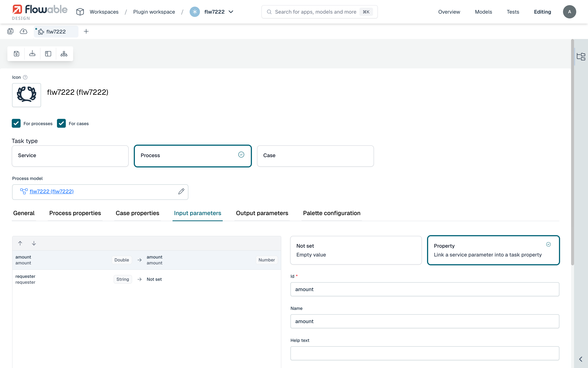Screen dimensions: 588x368
Task: Collapse the right panel chevron
Action: click(581, 359)
